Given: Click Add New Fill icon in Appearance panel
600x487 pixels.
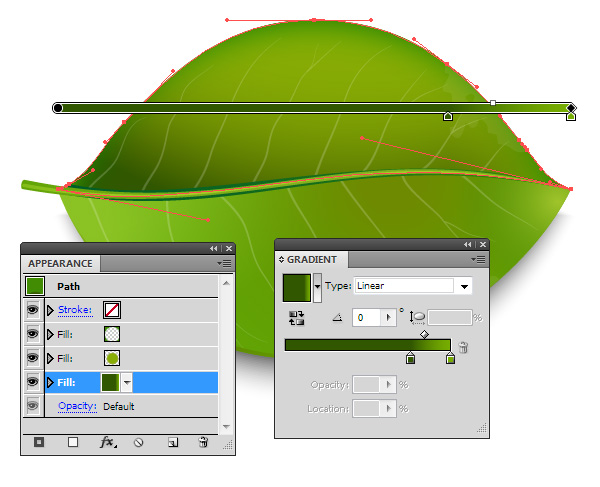Looking at the screenshot, I should [x=73, y=442].
